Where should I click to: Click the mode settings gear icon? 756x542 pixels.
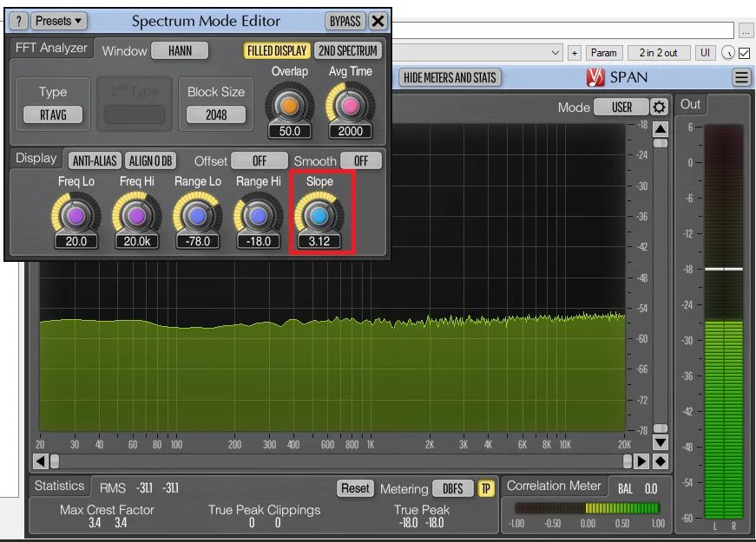point(660,108)
